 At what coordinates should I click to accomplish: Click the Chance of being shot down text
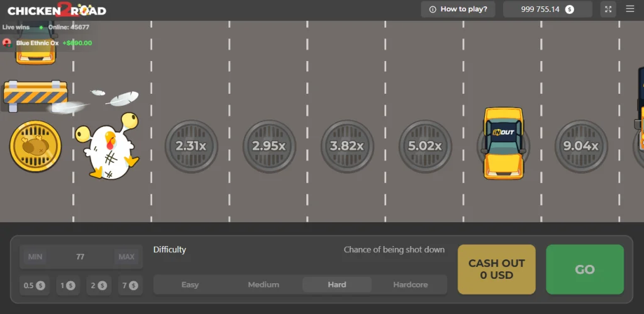point(394,249)
